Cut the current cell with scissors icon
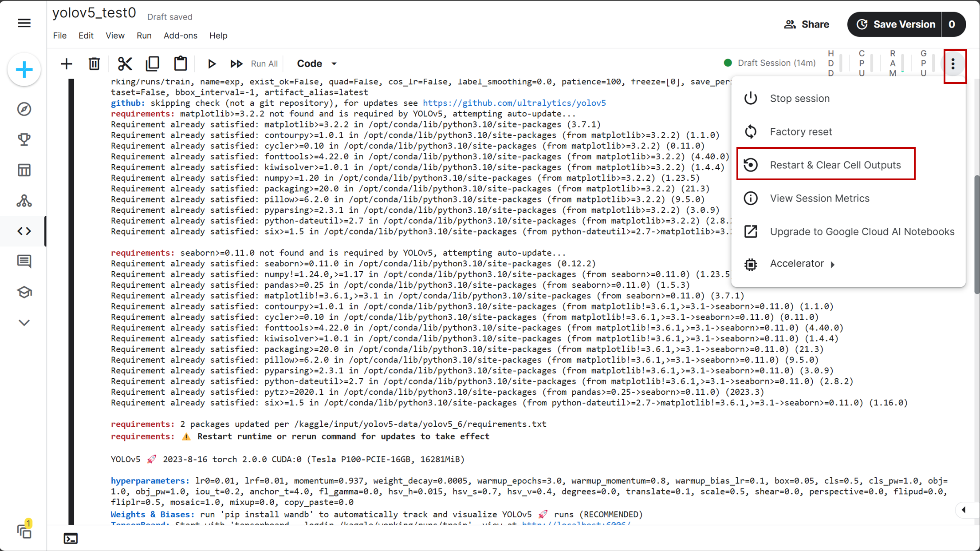Screen dimensions: 980x551 click(x=125, y=63)
